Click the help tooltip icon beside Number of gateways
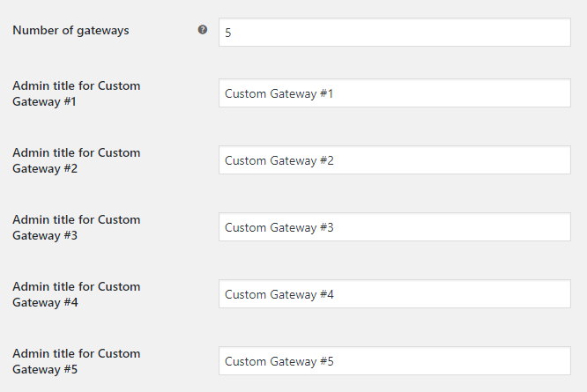The height and width of the screenshot is (392, 587). [x=203, y=30]
